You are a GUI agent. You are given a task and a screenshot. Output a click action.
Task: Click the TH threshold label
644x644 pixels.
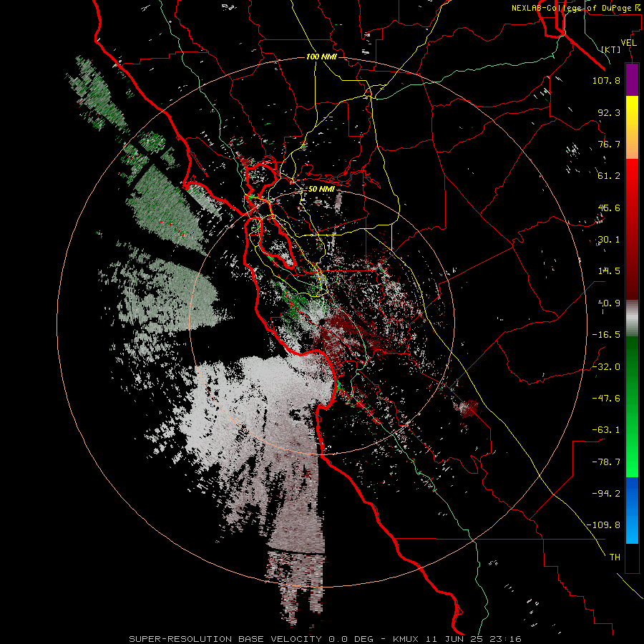coord(615,557)
